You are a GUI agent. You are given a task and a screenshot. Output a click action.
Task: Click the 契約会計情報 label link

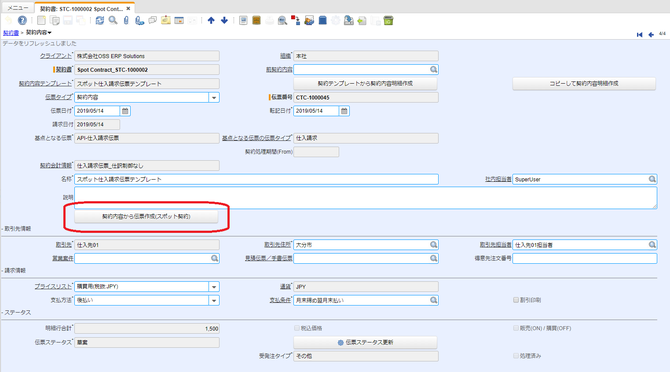[x=56, y=166]
